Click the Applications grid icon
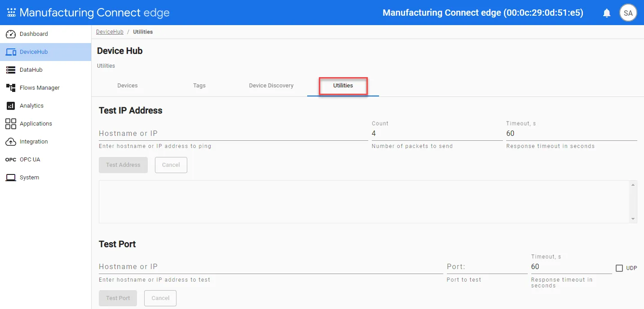This screenshot has height=309, width=644. click(11, 124)
